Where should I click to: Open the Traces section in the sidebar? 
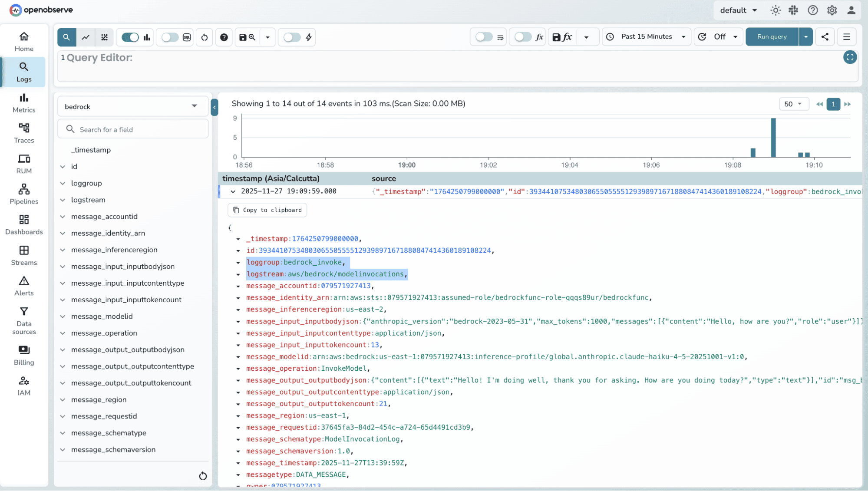pyautogui.click(x=24, y=133)
